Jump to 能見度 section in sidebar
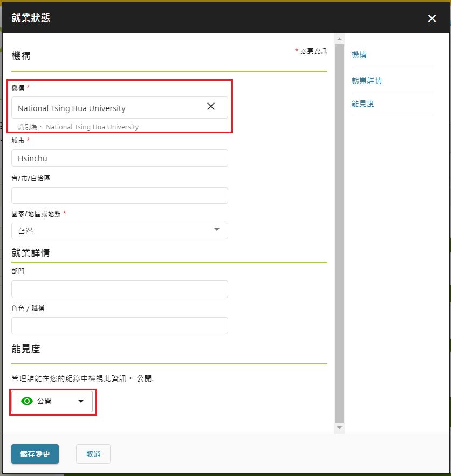The width and height of the screenshot is (451, 476). [x=363, y=104]
